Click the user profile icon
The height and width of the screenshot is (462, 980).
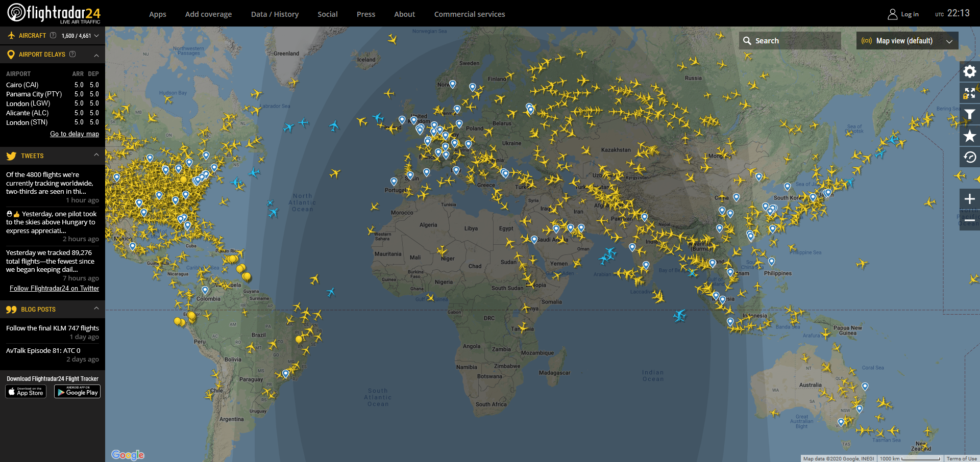pyautogui.click(x=892, y=14)
